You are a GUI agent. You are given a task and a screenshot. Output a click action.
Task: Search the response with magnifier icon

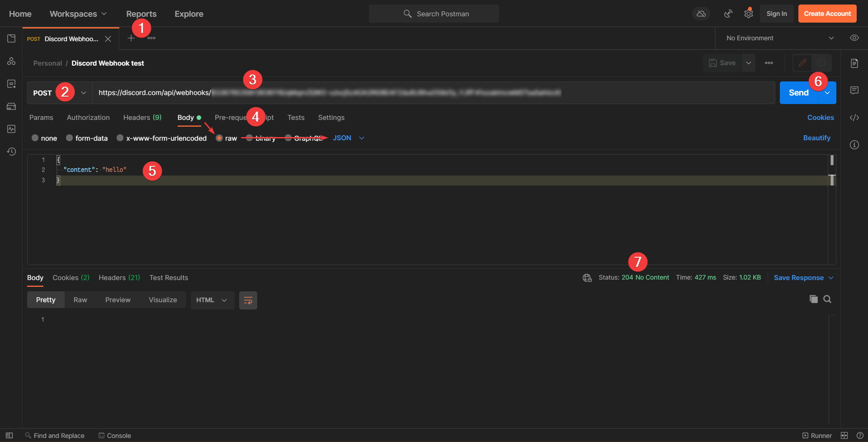click(x=827, y=299)
